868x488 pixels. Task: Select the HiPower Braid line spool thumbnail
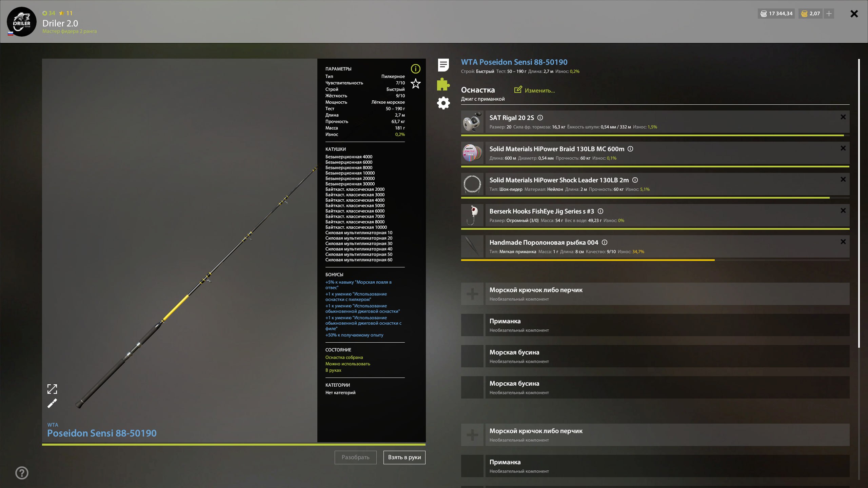click(x=472, y=153)
